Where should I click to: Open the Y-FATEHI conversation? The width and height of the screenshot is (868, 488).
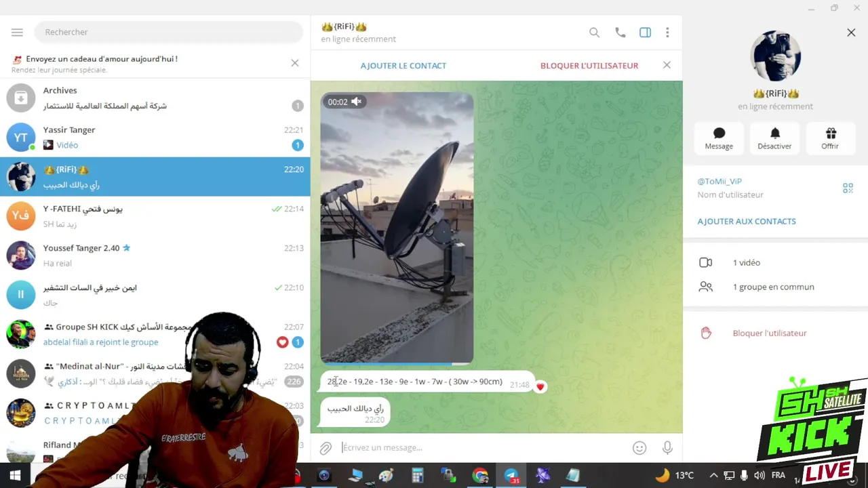(x=155, y=216)
